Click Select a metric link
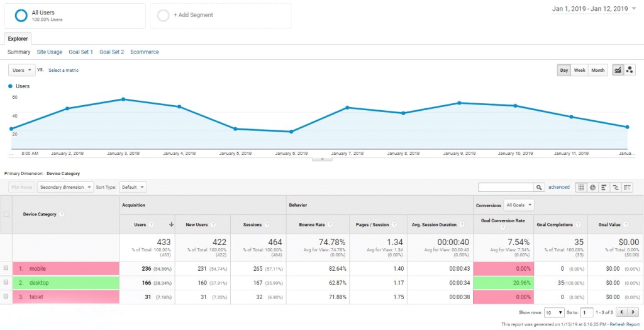Screen dimensions: 644x330 [64, 71]
